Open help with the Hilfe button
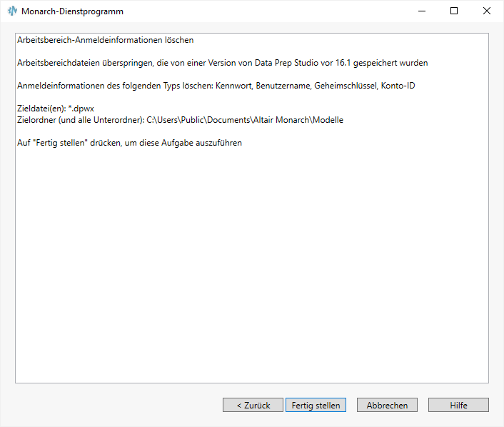The height and width of the screenshot is (427, 504). tap(458, 405)
